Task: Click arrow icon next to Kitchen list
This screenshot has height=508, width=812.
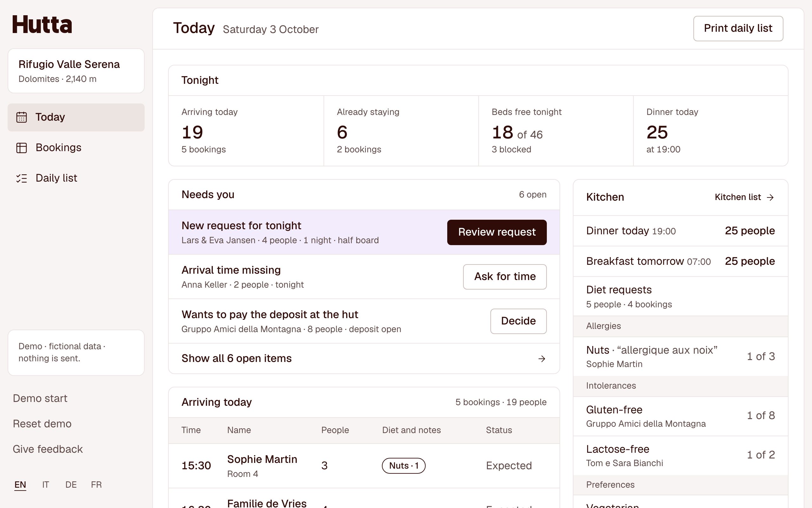Action: (770, 197)
